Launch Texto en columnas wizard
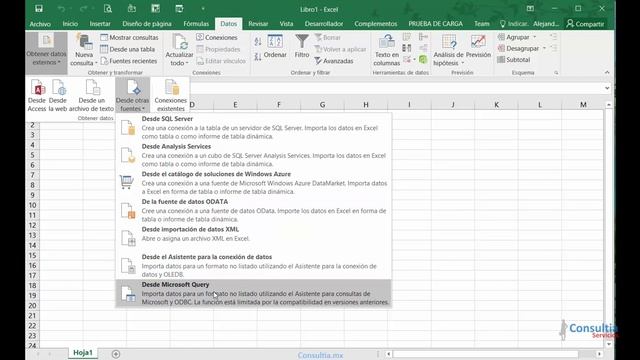This screenshot has height=360, width=640. [x=387, y=51]
